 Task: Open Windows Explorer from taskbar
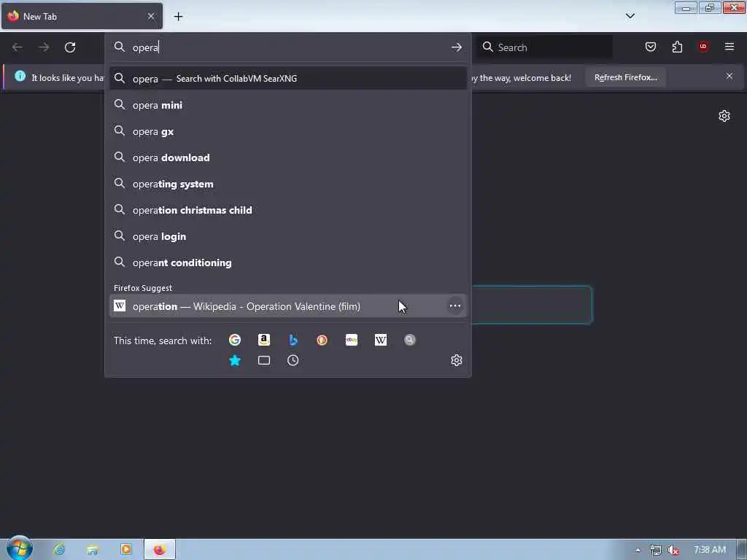93,550
